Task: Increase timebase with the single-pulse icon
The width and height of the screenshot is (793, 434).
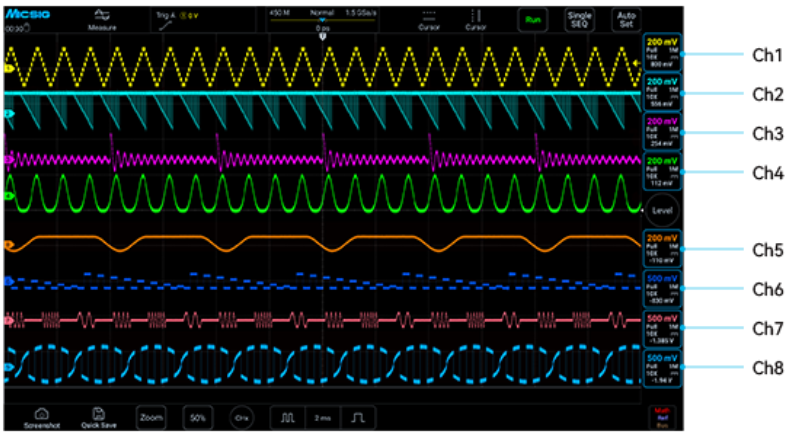Action: [358, 418]
